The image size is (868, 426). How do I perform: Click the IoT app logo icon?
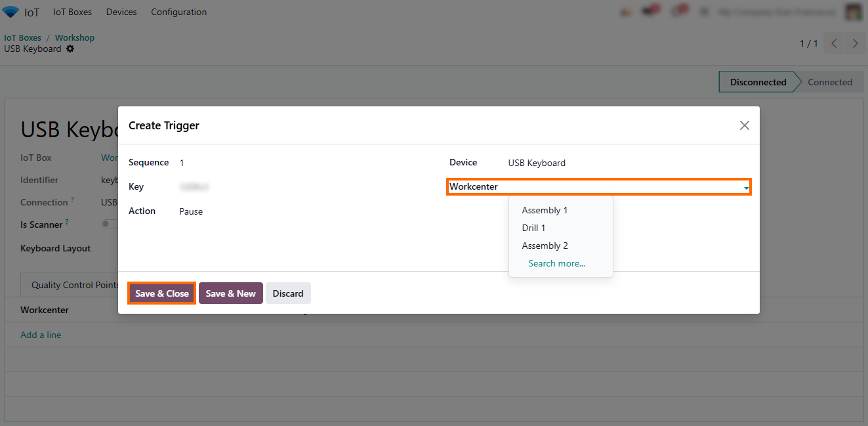point(11,12)
